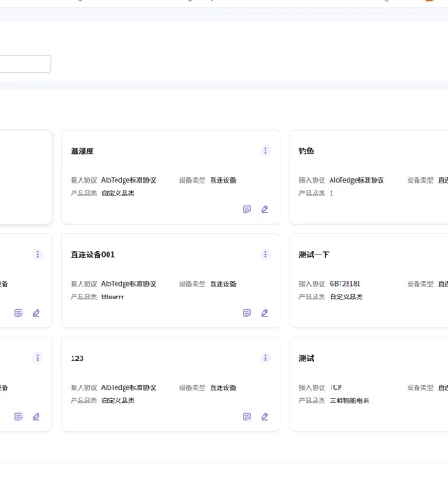This screenshot has height=493, width=448.
Task: Click AIoTedge标准协议 value on 钓鱼 card
Action: (357, 180)
